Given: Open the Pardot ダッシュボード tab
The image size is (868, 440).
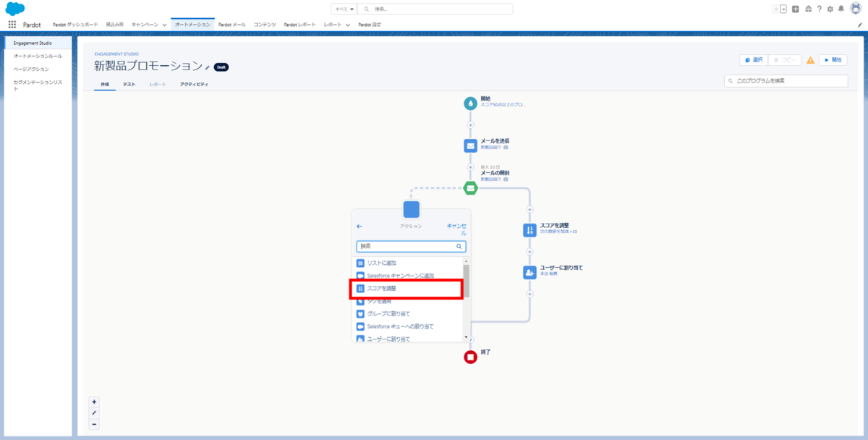Looking at the screenshot, I should 76,25.
